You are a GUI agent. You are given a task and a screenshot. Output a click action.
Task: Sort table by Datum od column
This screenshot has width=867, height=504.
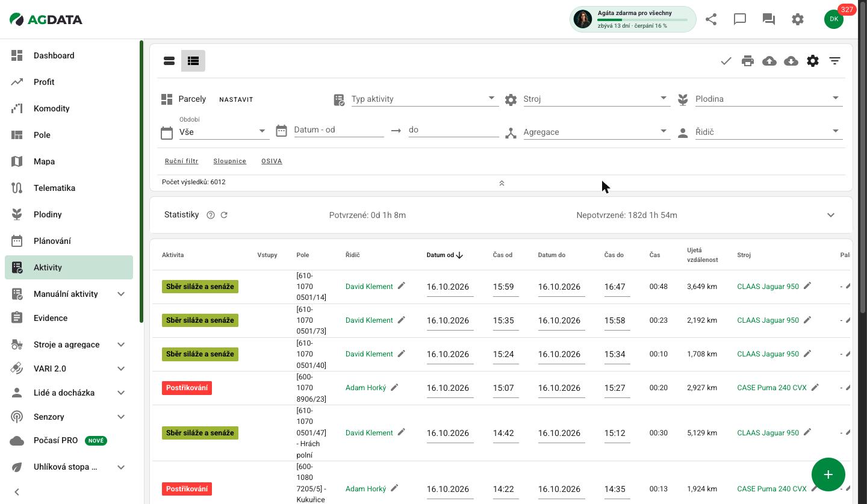coord(445,255)
